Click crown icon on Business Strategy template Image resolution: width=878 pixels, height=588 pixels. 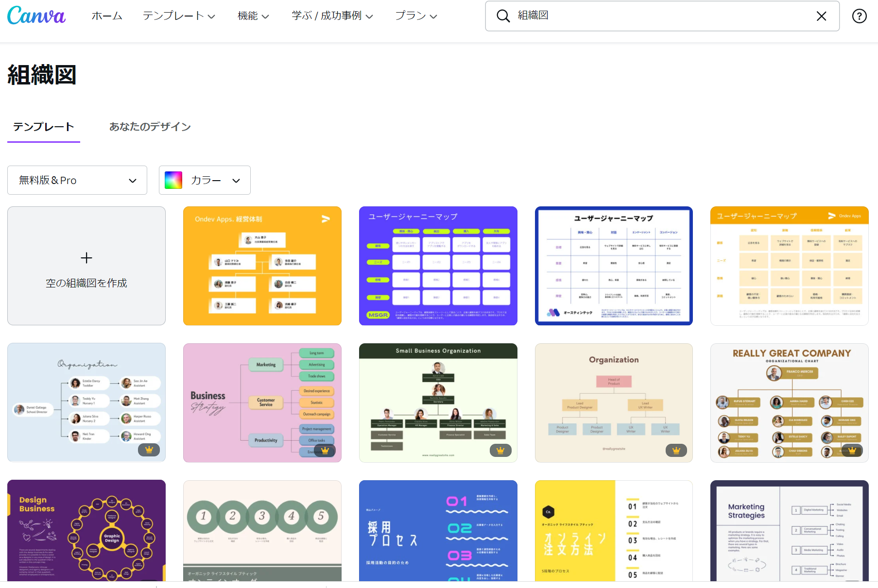pyautogui.click(x=325, y=451)
